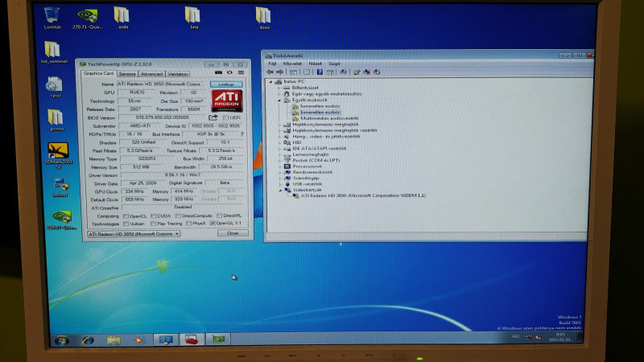Screen dimensions: 644x362
Task: Open Windows Explorer folder taskbar icon
Action: coord(114,340)
